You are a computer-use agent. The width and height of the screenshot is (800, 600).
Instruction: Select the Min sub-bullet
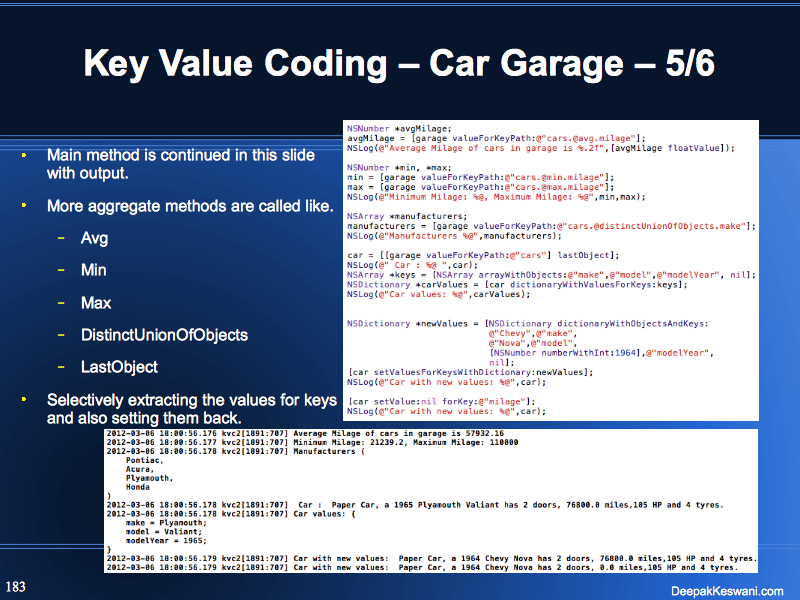[94, 271]
